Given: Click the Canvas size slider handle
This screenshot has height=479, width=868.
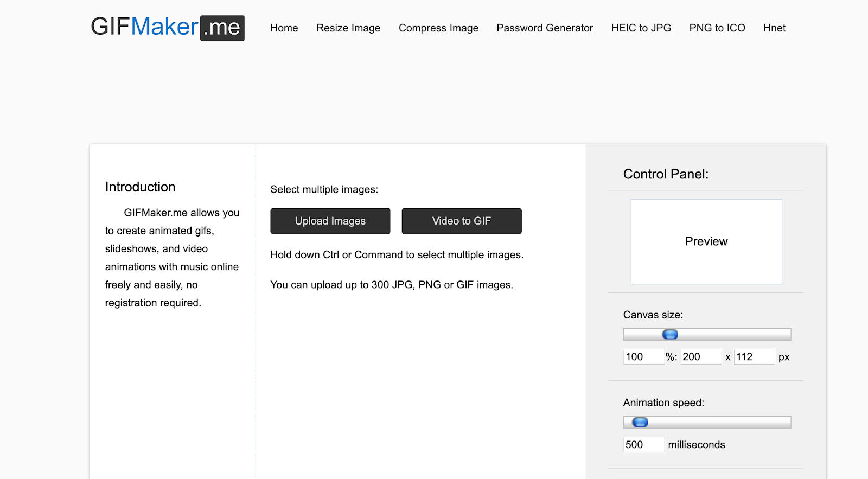Looking at the screenshot, I should click(x=670, y=335).
